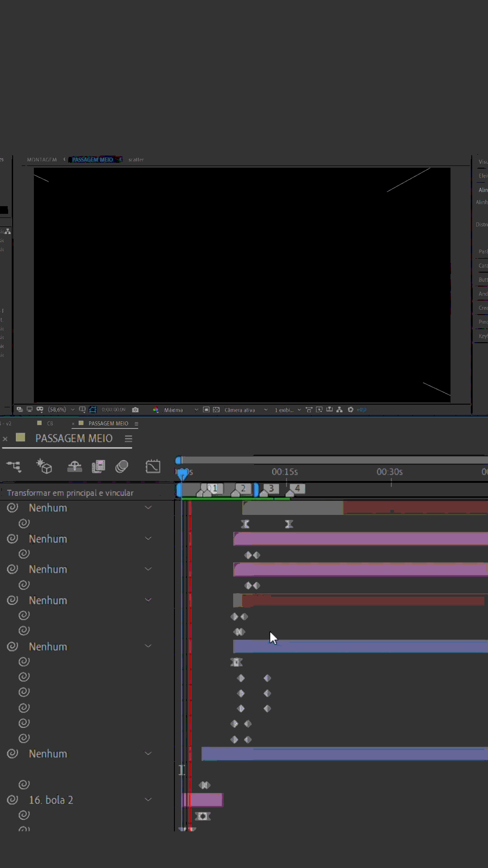Screen dimensions: 488x868
Task: Open the Câmera ativa view dropdown
Action: (x=246, y=410)
